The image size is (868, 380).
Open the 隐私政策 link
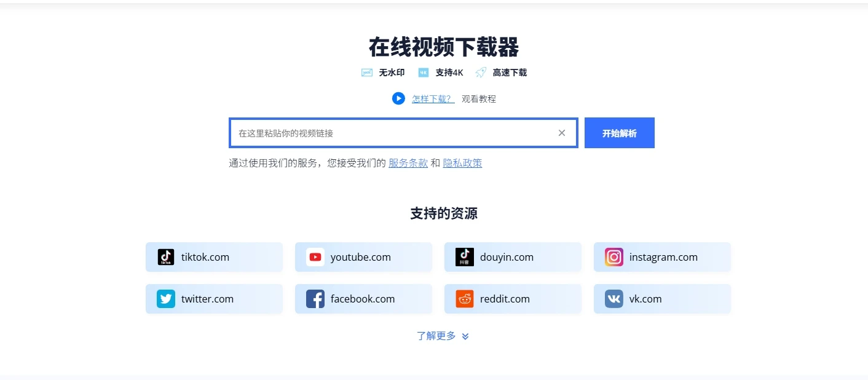(x=463, y=163)
